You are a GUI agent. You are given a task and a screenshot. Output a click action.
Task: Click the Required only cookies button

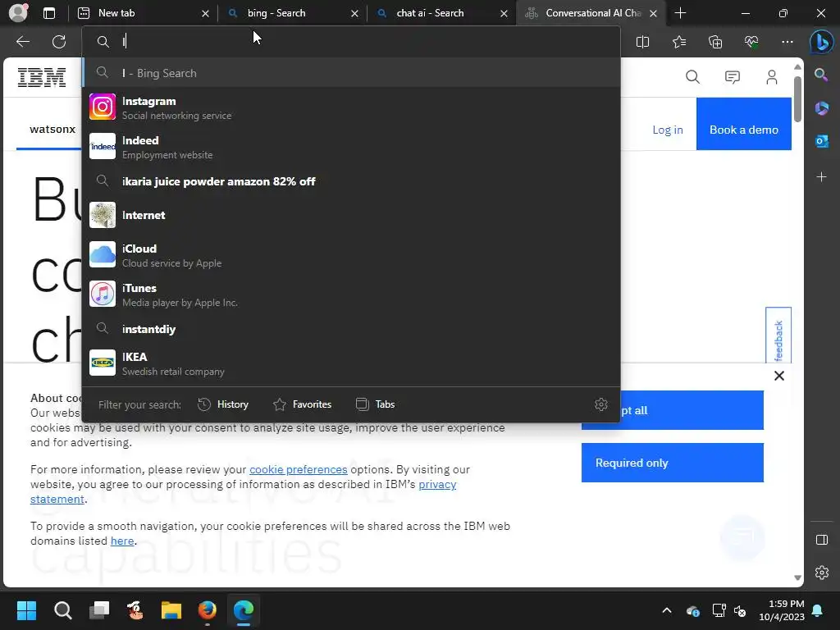click(673, 463)
